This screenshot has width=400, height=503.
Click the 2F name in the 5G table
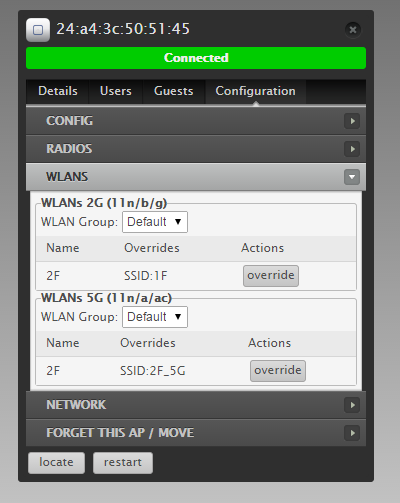(53, 371)
